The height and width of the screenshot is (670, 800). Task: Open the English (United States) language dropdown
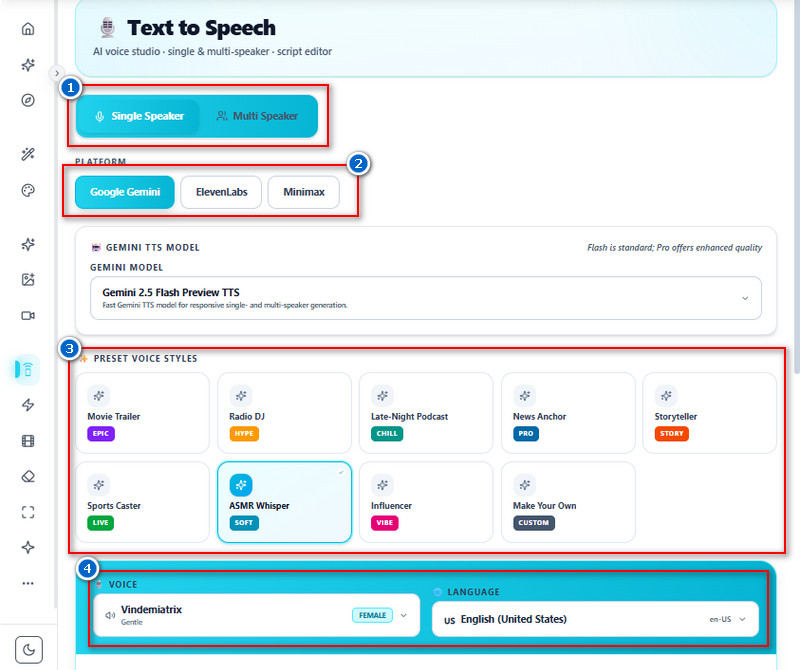(x=595, y=619)
